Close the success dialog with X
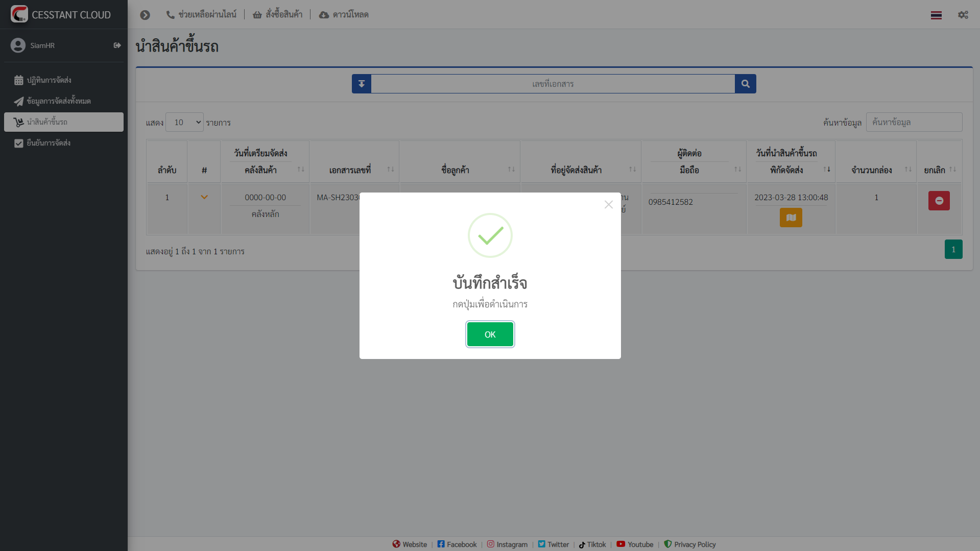The image size is (980, 551). click(x=608, y=205)
